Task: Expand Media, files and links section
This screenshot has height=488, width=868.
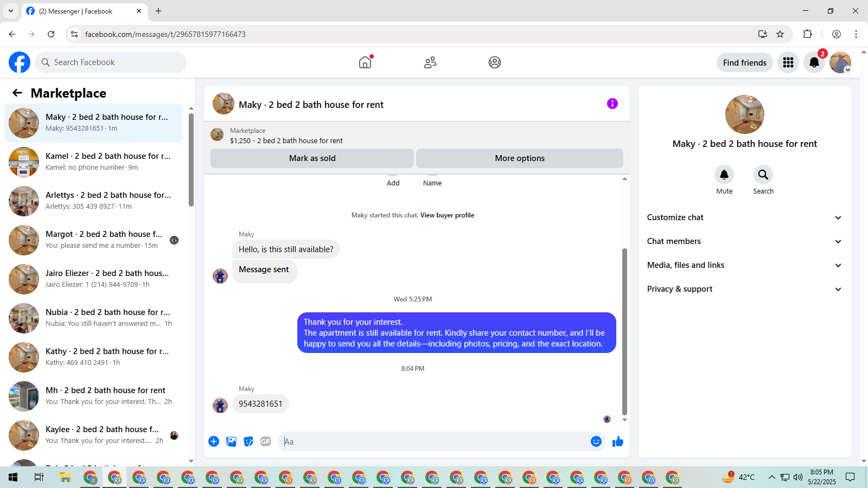Action: click(744, 265)
